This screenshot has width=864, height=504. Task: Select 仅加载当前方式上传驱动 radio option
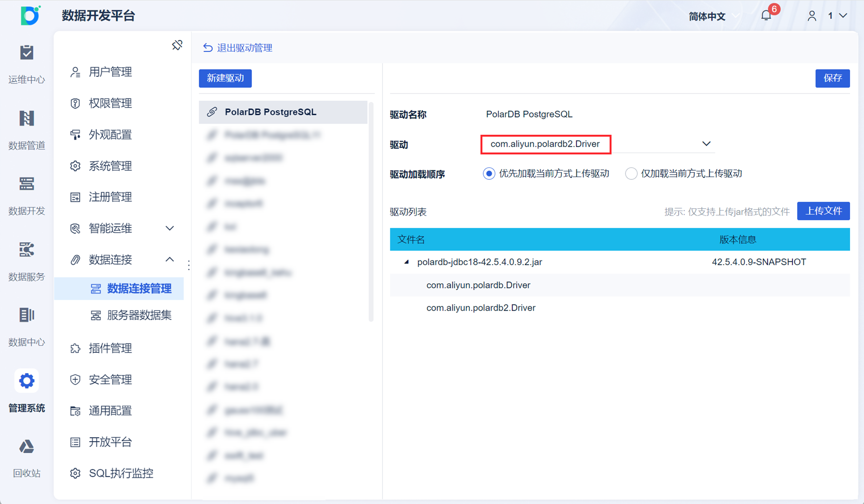click(631, 174)
